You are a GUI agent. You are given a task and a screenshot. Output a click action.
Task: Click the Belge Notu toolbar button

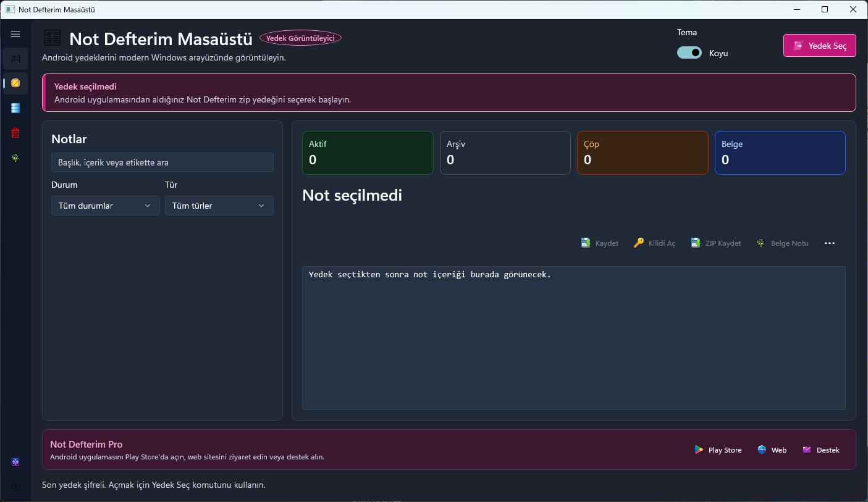782,243
